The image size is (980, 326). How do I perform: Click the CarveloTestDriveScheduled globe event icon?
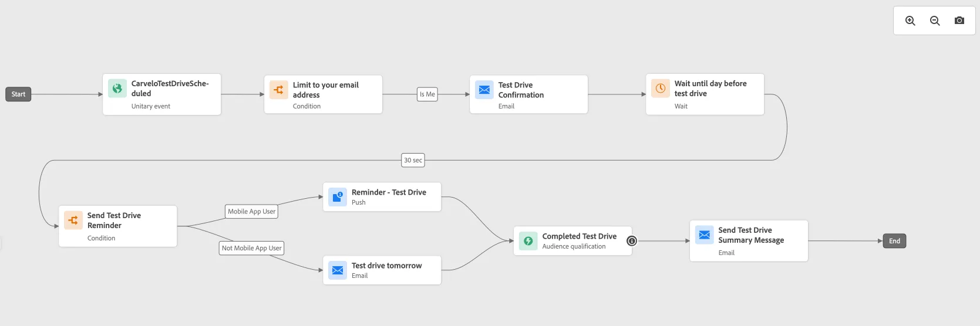[x=117, y=89]
